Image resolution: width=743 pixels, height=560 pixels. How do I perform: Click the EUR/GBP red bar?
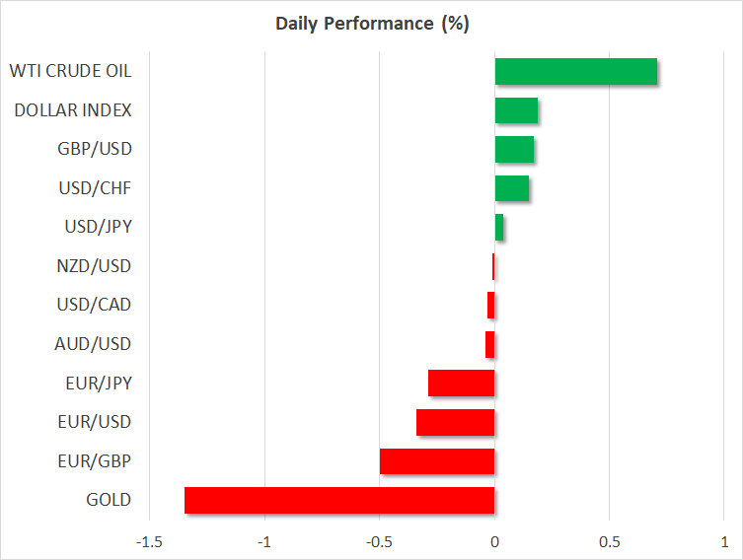436,461
